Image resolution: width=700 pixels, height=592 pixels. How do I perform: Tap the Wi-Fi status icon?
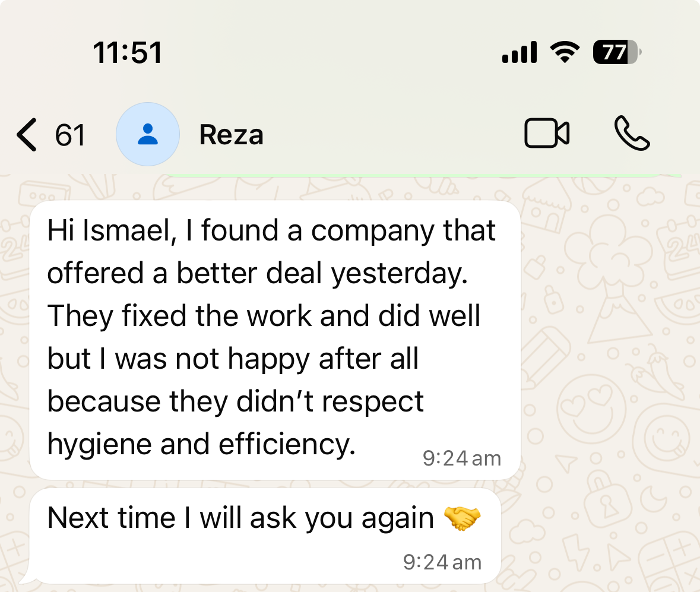coord(565,52)
